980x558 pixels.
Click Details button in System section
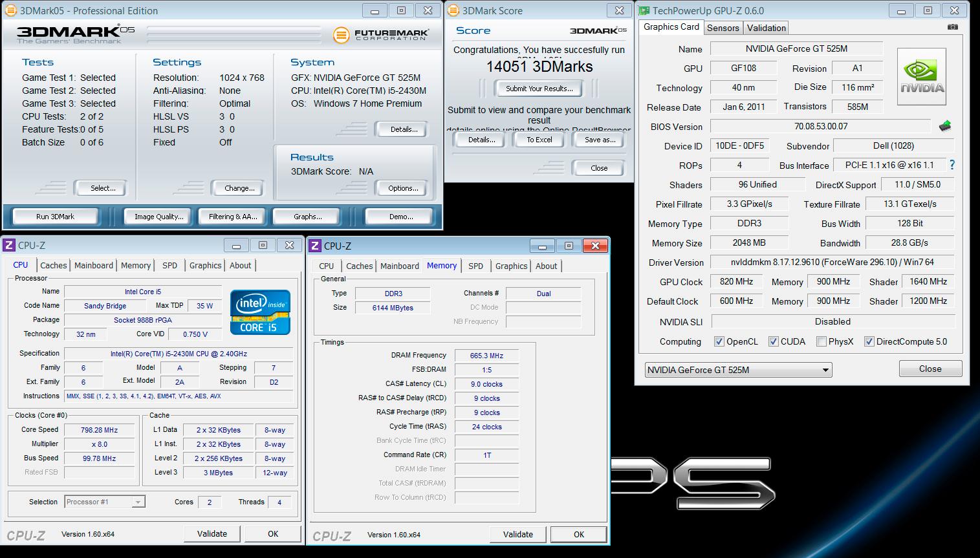(403, 129)
